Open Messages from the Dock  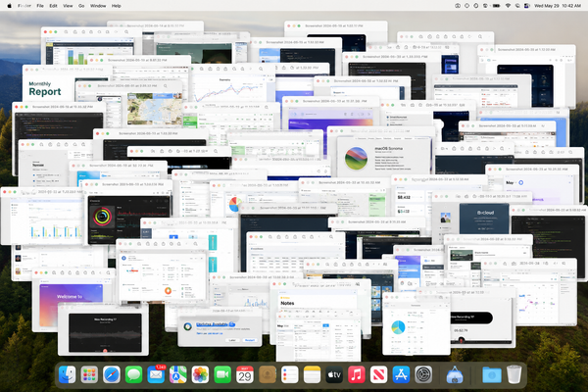133,374
